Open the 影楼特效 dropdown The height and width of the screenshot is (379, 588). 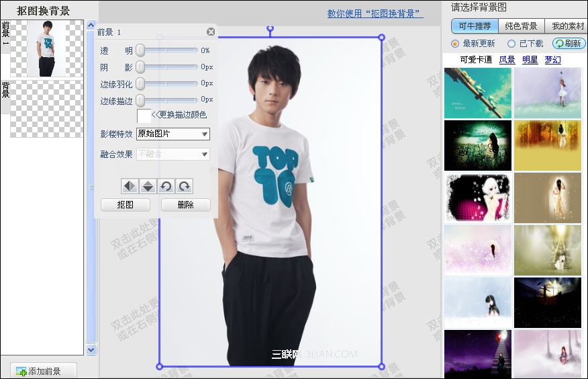coord(173,134)
